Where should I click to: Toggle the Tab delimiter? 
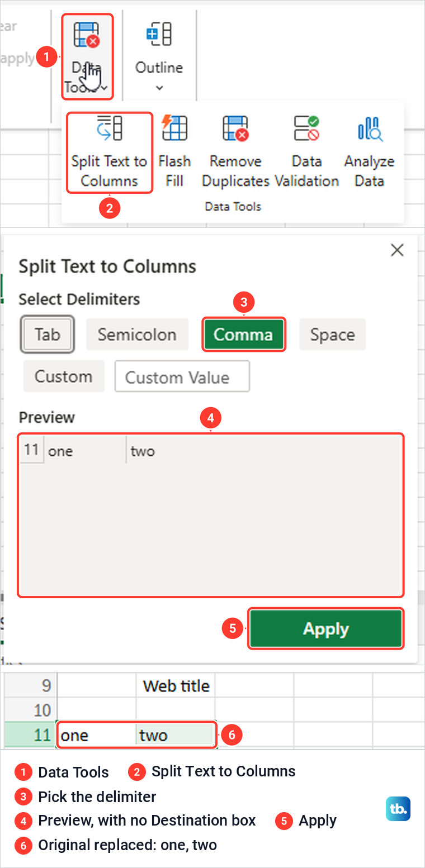click(47, 335)
